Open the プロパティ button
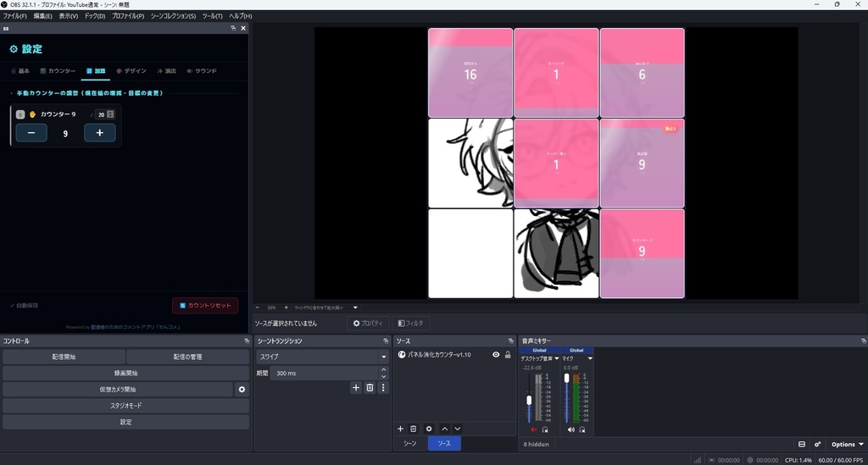The width and height of the screenshot is (868, 465). click(x=368, y=323)
